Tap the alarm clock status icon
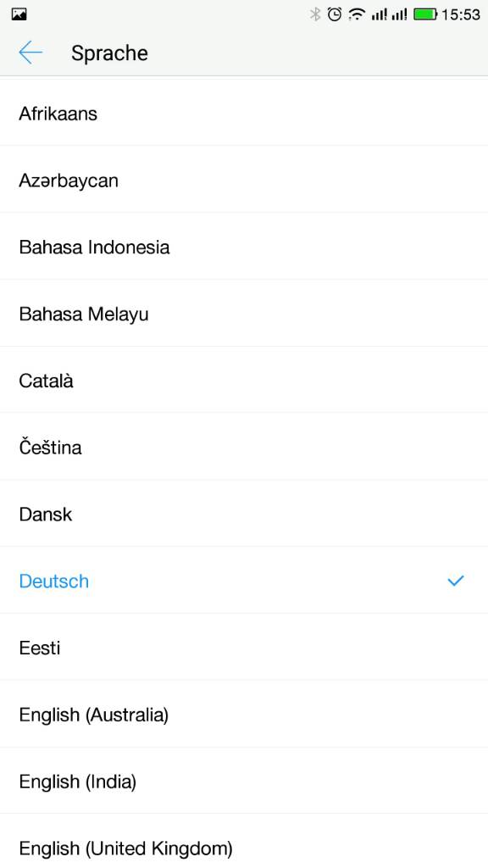488x868 pixels. pyautogui.click(x=335, y=14)
